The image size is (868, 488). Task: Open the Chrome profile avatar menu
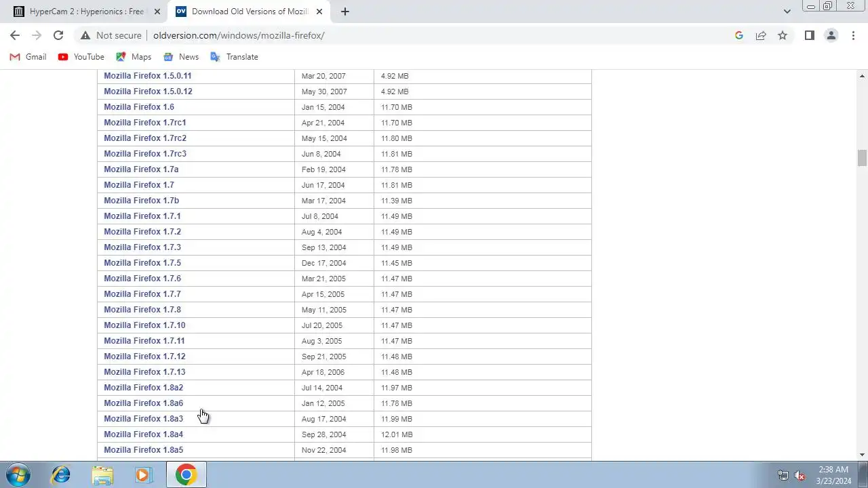[x=831, y=35]
